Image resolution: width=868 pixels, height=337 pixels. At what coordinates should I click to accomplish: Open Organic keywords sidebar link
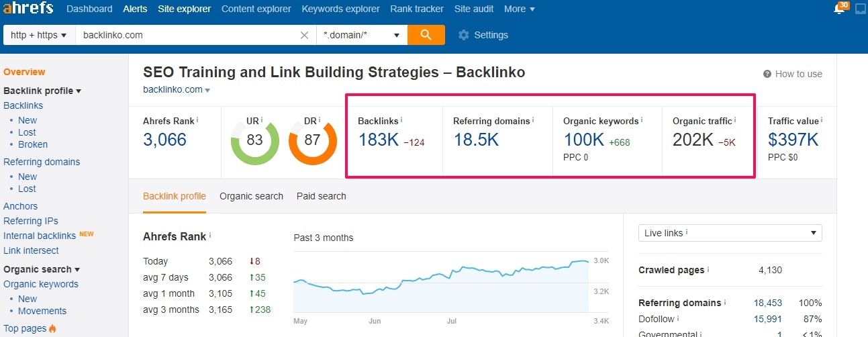[x=41, y=284]
